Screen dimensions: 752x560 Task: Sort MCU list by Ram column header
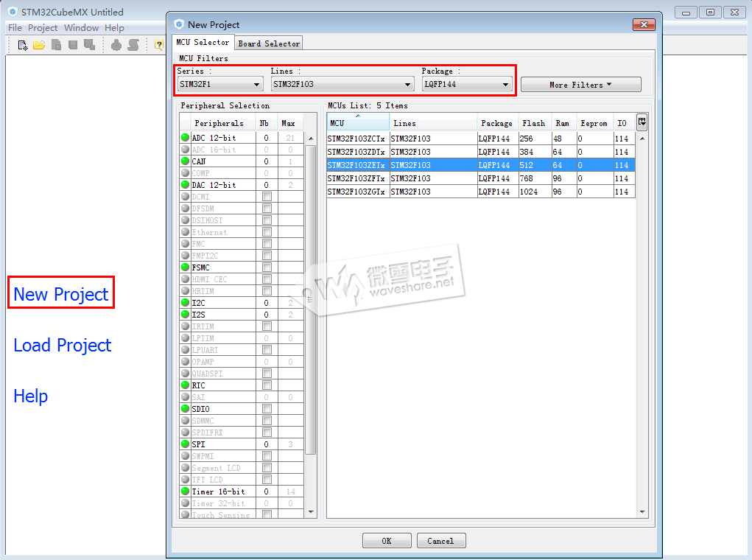[x=563, y=123]
